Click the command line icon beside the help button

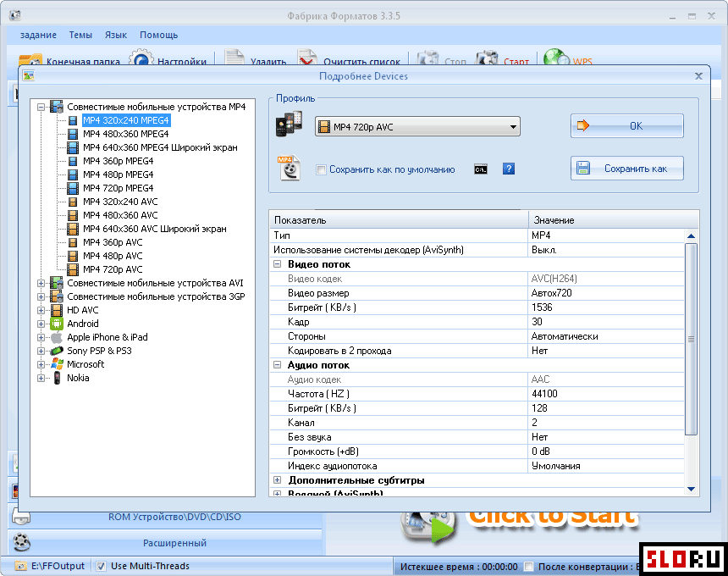tap(481, 169)
